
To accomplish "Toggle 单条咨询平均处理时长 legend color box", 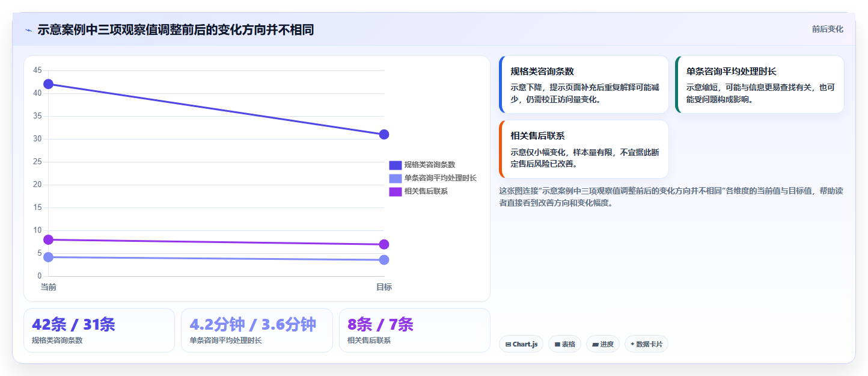I will pos(396,178).
